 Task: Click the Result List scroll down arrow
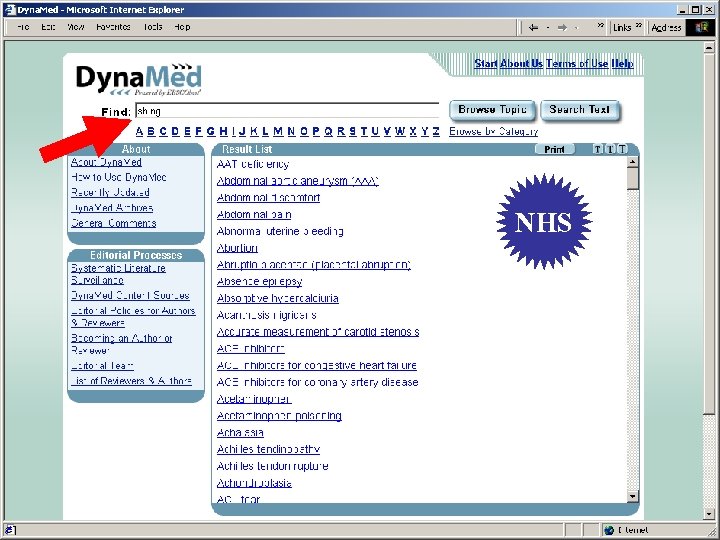633,496
